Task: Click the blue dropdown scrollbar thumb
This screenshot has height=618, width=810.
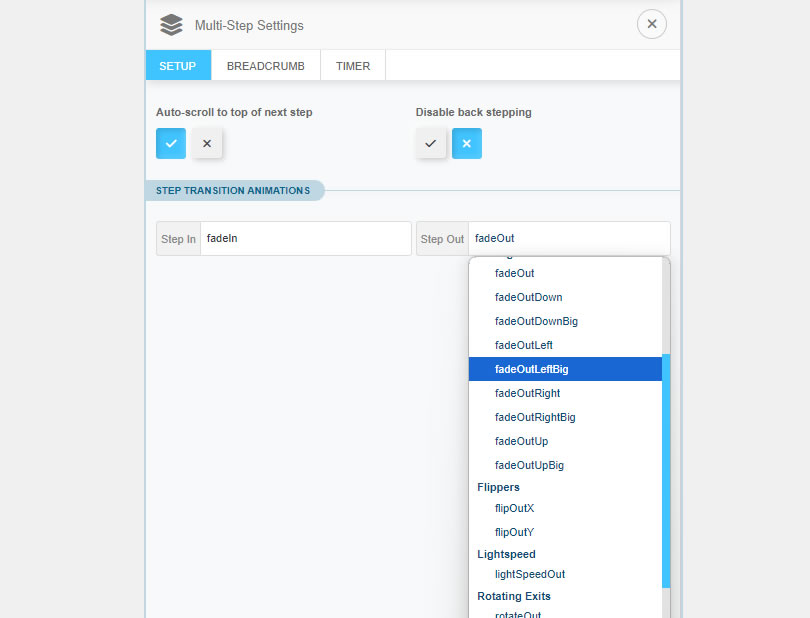Action: pos(666,470)
